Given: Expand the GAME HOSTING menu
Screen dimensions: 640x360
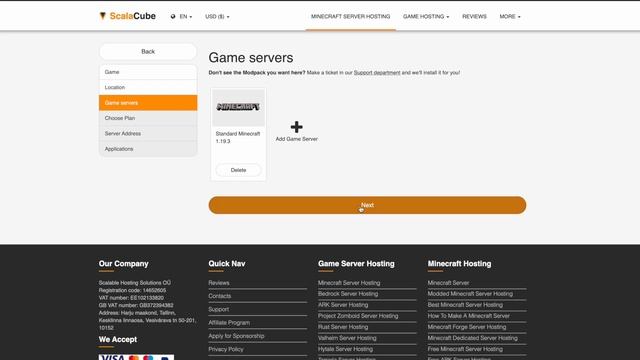Looking at the screenshot, I should click(x=426, y=16).
